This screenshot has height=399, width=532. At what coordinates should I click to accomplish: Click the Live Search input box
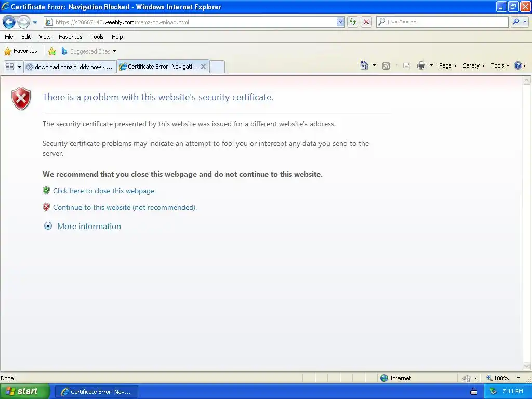click(442, 22)
